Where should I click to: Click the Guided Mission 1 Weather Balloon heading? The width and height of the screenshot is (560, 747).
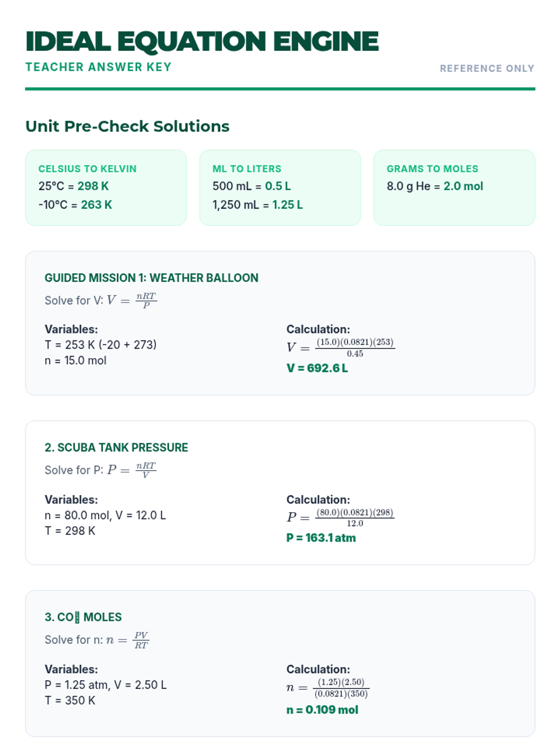[x=151, y=278]
